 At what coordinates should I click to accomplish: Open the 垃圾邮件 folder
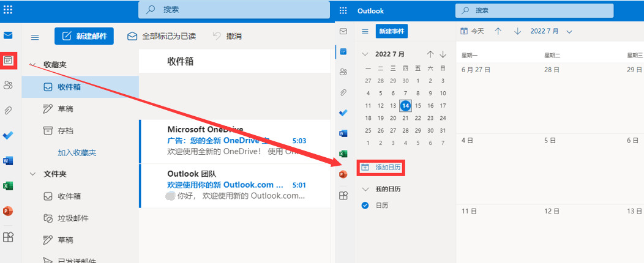point(73,218)
